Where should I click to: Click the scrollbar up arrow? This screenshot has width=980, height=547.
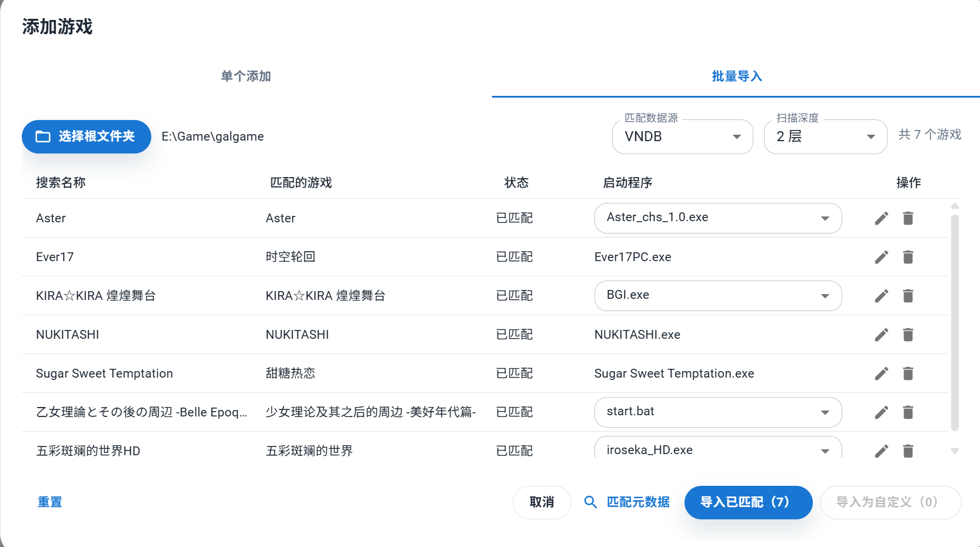pyautogui.click(x=955, y=206)
